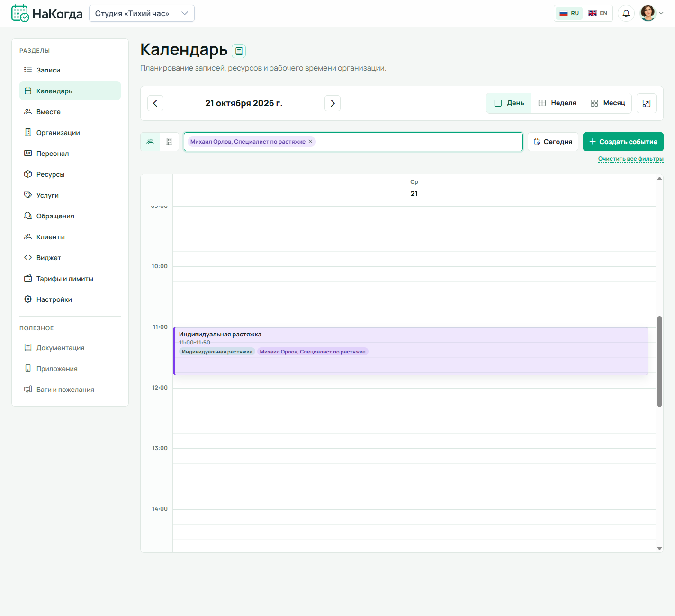Open the Индивидуальная растяжка event at 11:00
Image resolution: width=675 pixels, height=616 pixels.
[x=411, y=351]
